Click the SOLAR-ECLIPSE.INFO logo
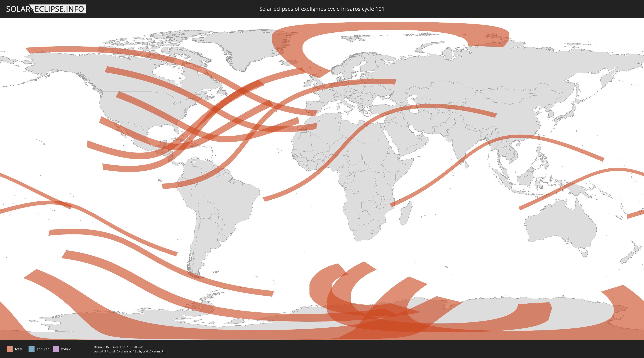This screenshot has height=358, width=644. coord(46,9)
